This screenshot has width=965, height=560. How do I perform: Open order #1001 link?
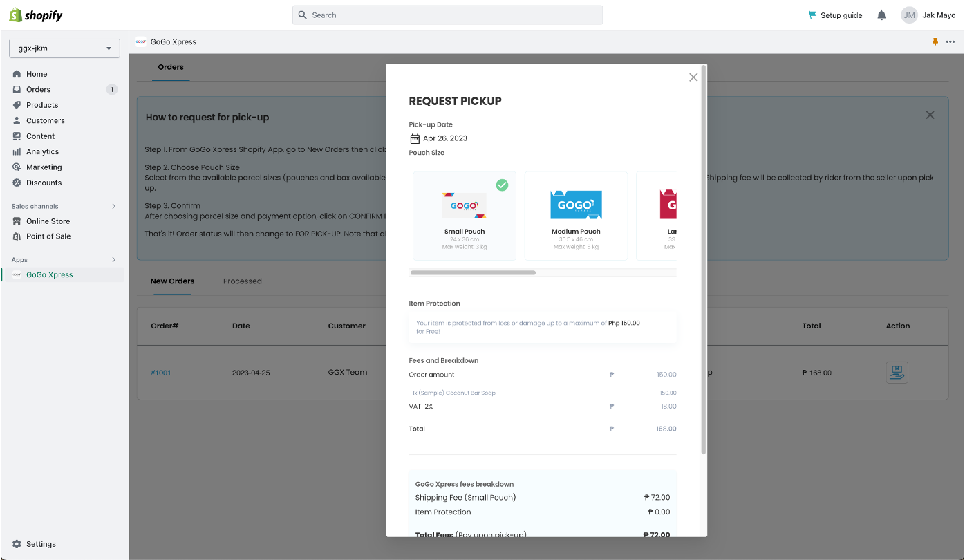tap(161, 373)
